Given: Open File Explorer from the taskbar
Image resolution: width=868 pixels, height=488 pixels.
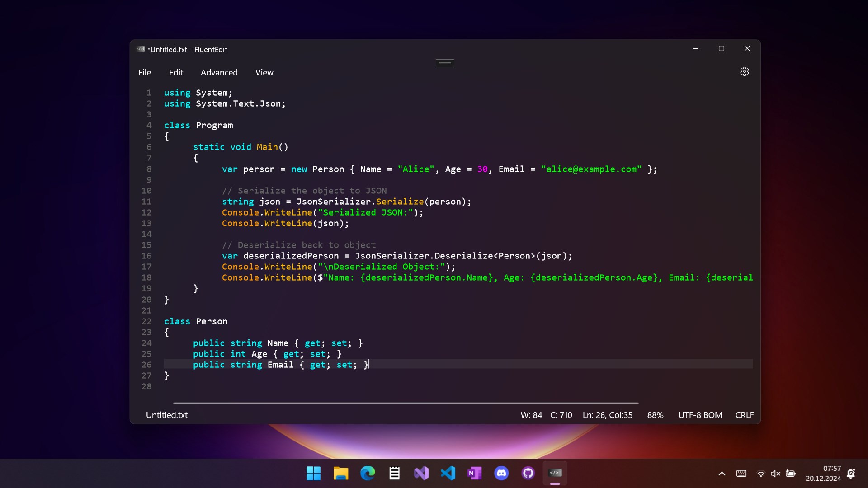Looking at the screenshot, I should (341, 473).
